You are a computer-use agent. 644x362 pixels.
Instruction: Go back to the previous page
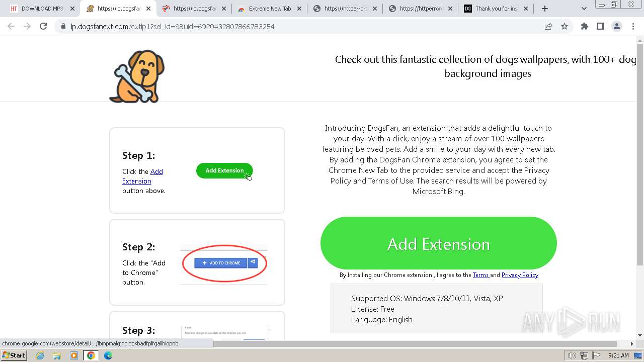point(11,27)
